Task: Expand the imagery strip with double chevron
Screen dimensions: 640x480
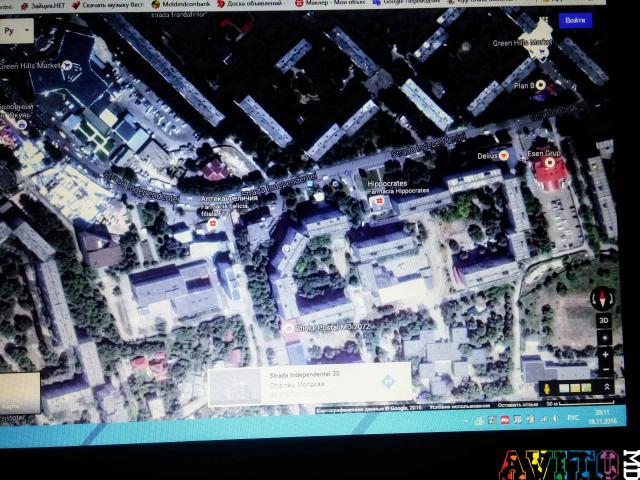Action: (x=607, y=386)
